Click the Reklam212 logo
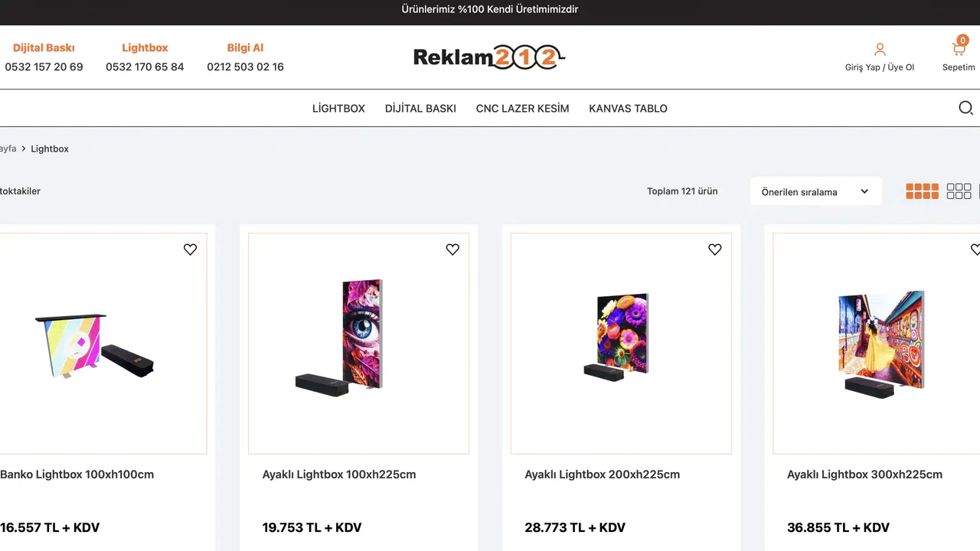The height and width of the screenshot is (551, 980). click(489, 57)
